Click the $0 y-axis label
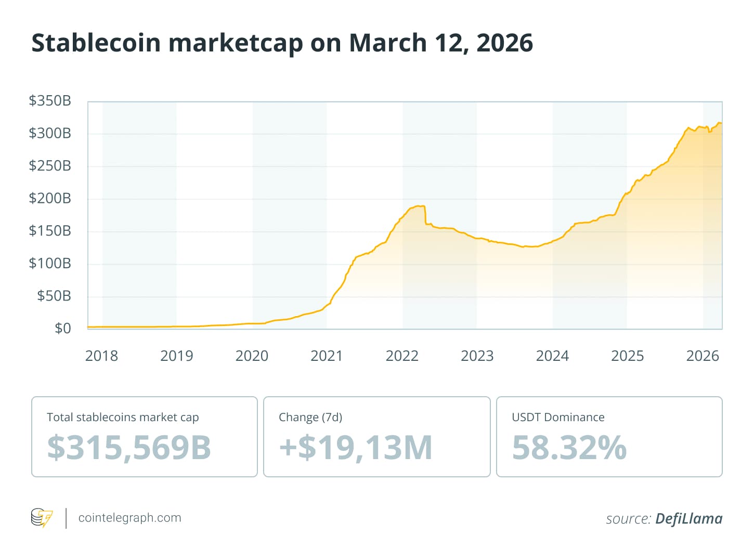Viewport: 754px width, 560px height. coord(63,329)
